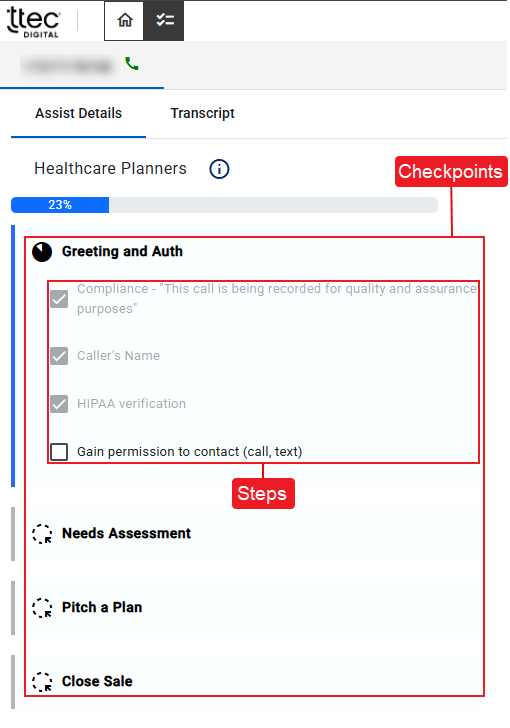This screenshot has height=728, width=510.
Task: Expand the Pitch a Plan checkpoint
Action: click(102, 607)
